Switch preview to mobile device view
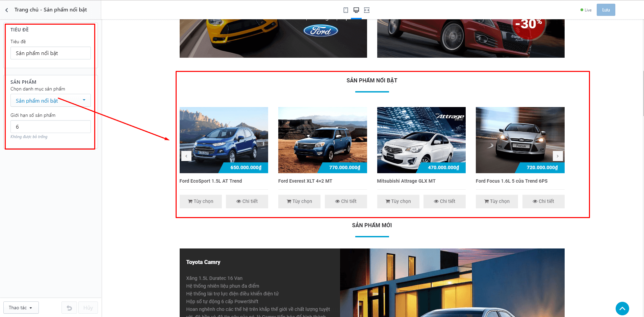Image resolution: width=644 pixels, height=317 pixels. click(346, 10)
